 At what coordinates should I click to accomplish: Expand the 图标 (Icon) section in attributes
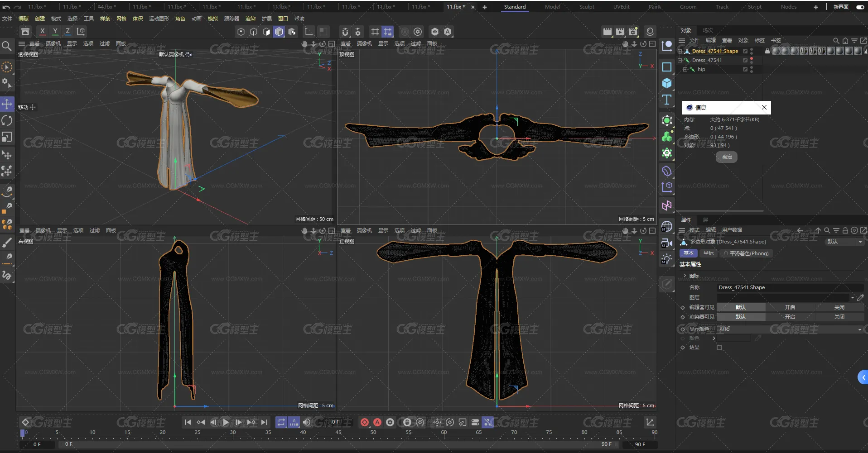[685, 276]
